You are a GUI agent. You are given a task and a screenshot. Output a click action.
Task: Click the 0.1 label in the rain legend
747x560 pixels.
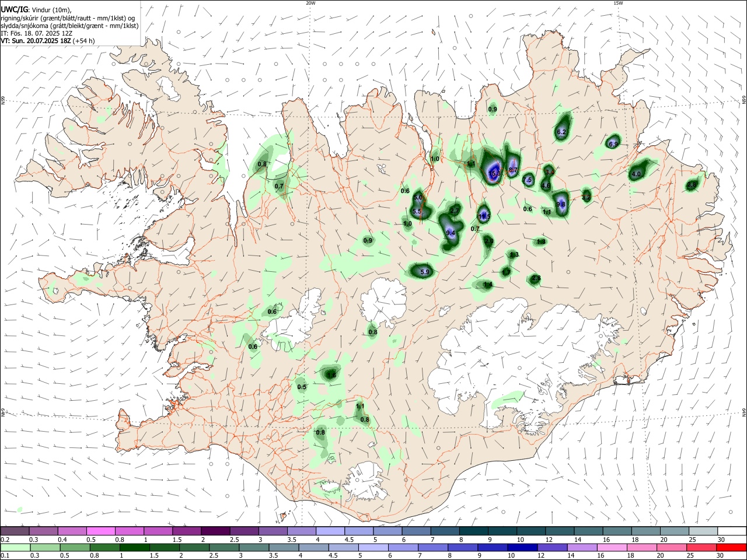(x=4, y=555)
